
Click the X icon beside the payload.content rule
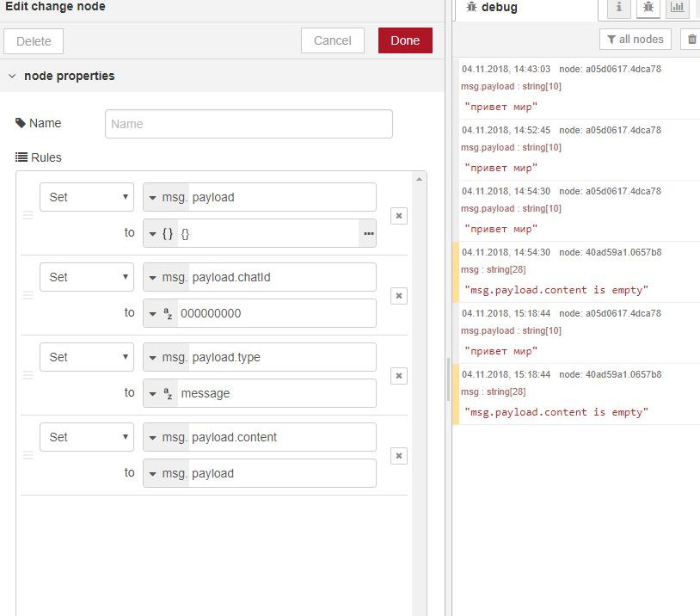398,456
